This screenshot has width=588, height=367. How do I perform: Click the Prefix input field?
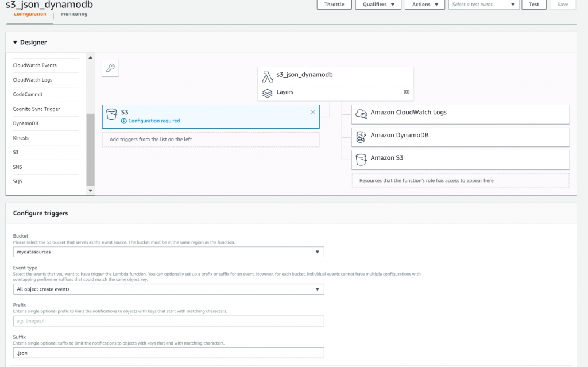(168, 321)
